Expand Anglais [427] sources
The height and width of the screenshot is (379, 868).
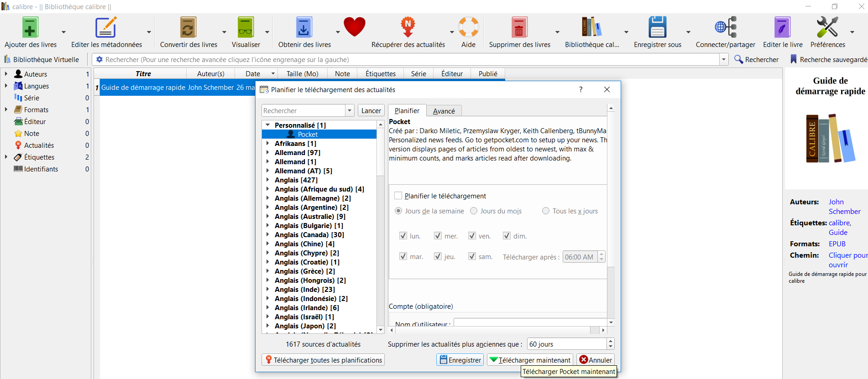(268, 180)
